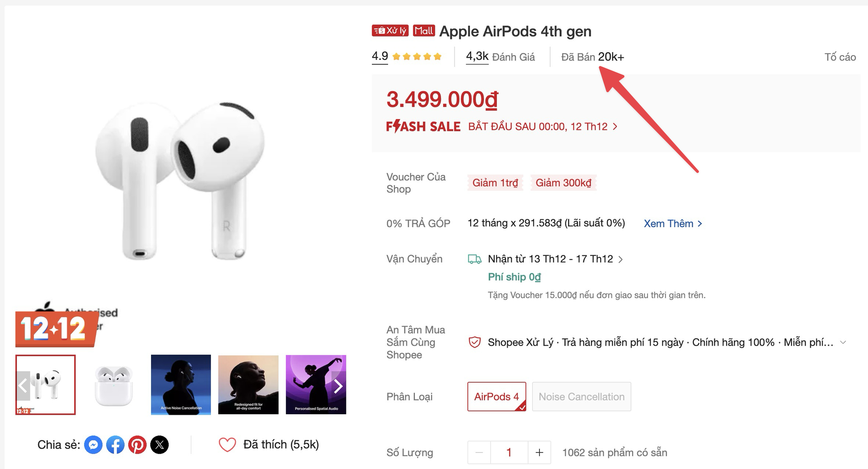
Task: Increase quantity with plus button
Action: pyautogui.click(x=539, y=452)
